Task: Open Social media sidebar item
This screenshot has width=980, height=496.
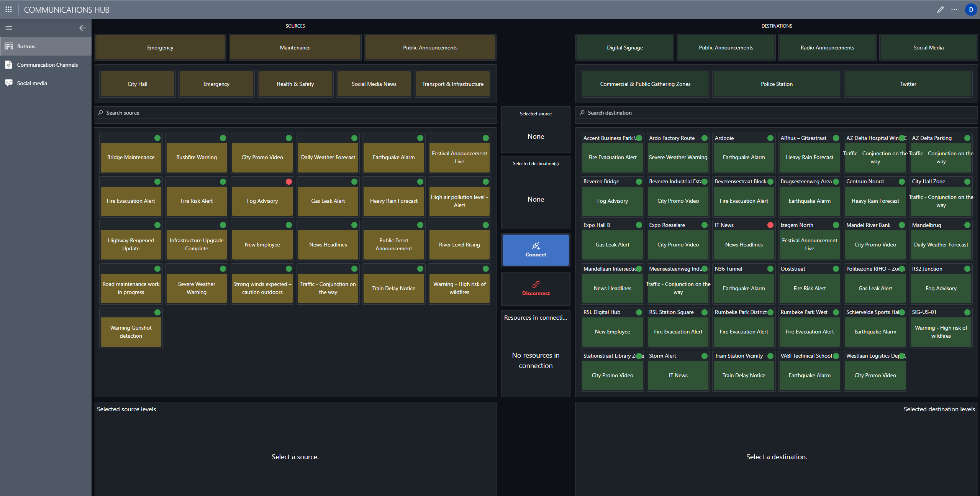Action: pos(32,83)
